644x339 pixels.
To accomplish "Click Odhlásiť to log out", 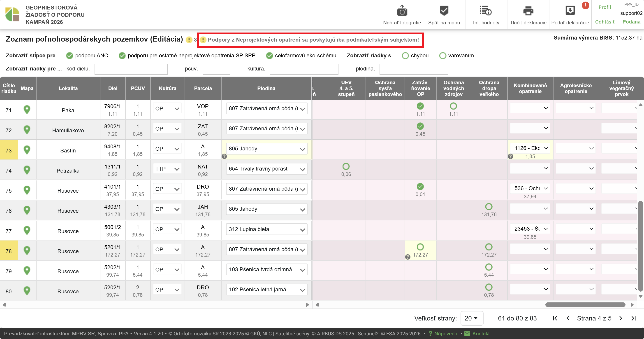I will tap(605, 22).
